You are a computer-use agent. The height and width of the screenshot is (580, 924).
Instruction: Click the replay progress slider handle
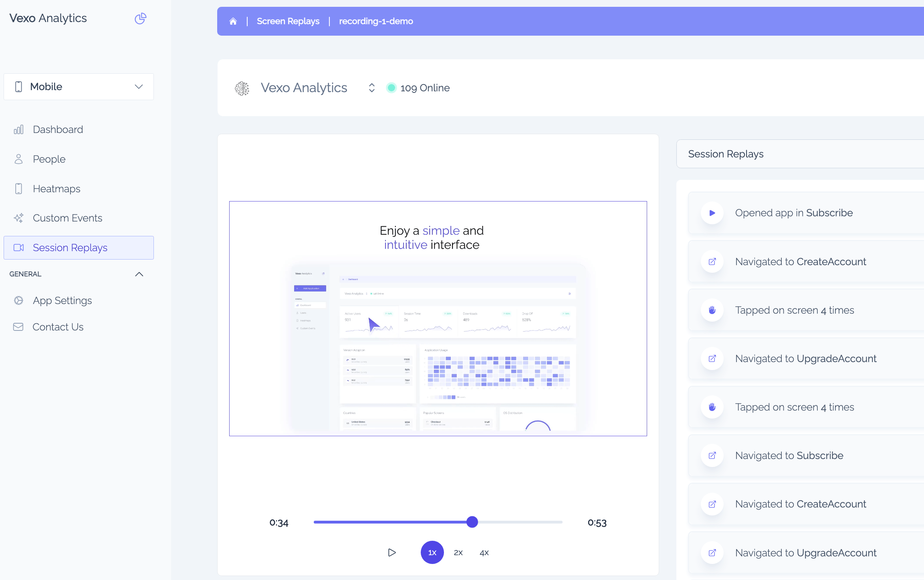click(472, 522)
